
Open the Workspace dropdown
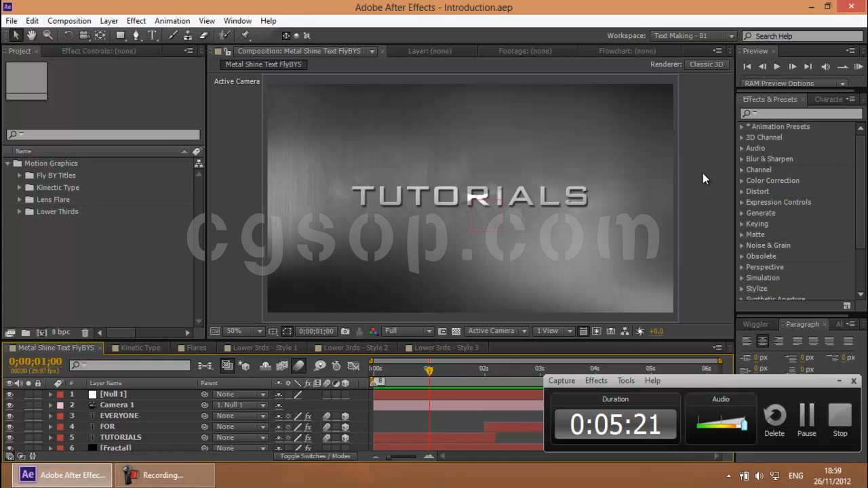[693, 36]
